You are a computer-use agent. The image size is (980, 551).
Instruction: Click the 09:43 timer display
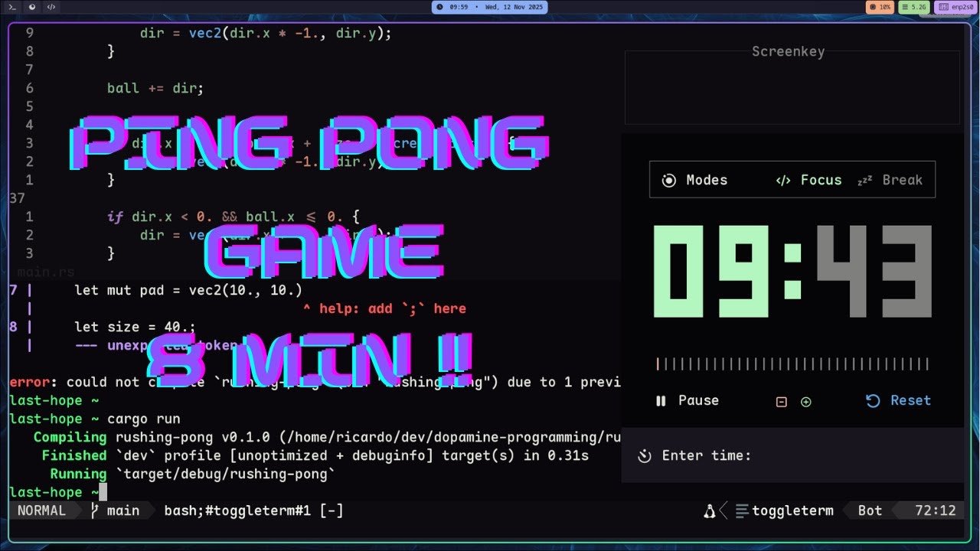(792, 272)
